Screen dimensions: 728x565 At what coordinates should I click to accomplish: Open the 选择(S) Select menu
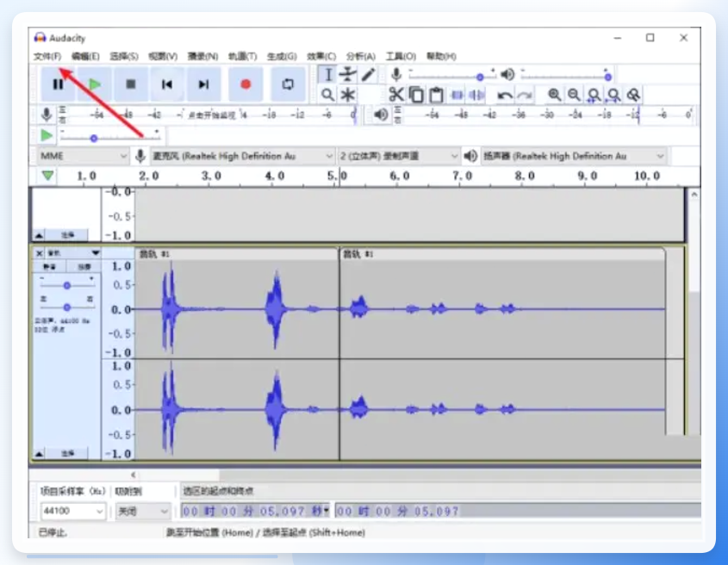point(124,56)
